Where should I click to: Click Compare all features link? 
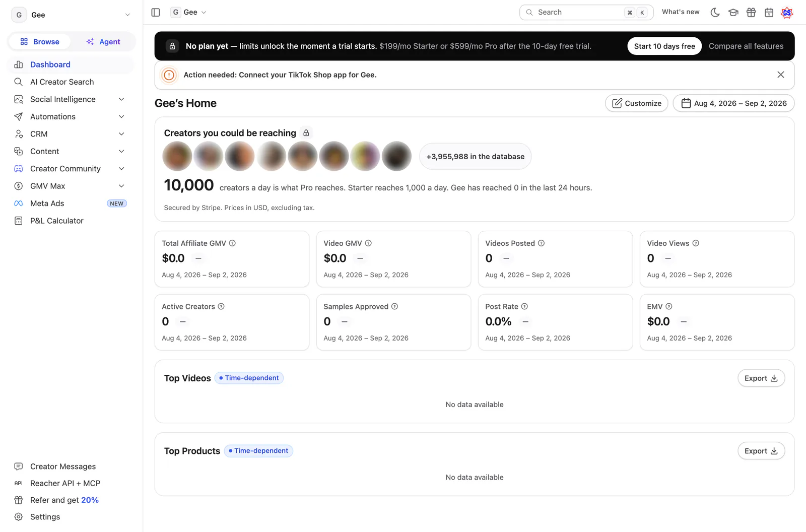point(746,46)
